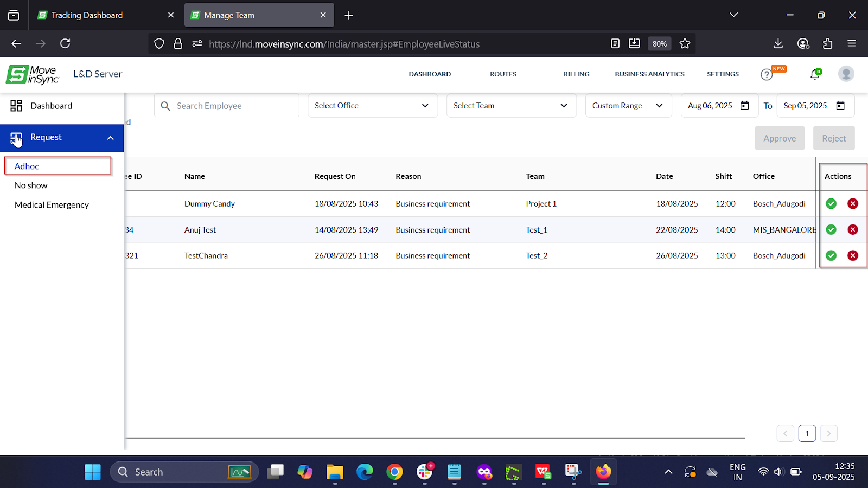Collapse the Request sidebar section
Image resolution: width=868 pixels, height=488 pixels.
110,138
